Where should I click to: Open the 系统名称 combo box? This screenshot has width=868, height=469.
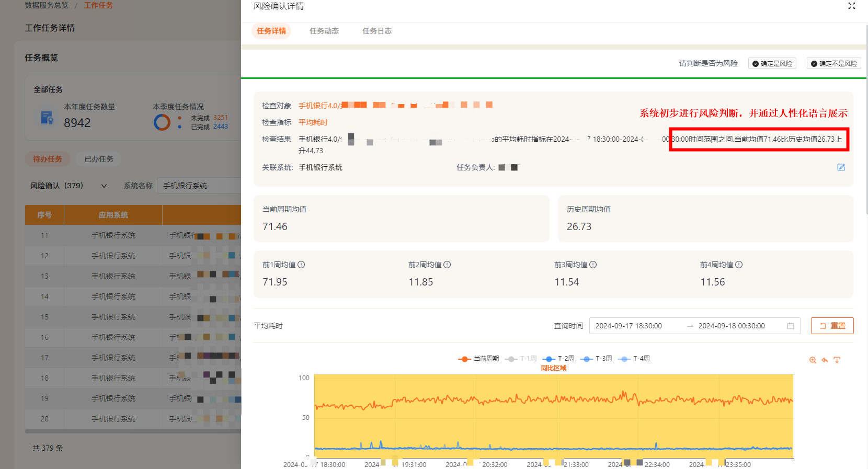[199, 186]
